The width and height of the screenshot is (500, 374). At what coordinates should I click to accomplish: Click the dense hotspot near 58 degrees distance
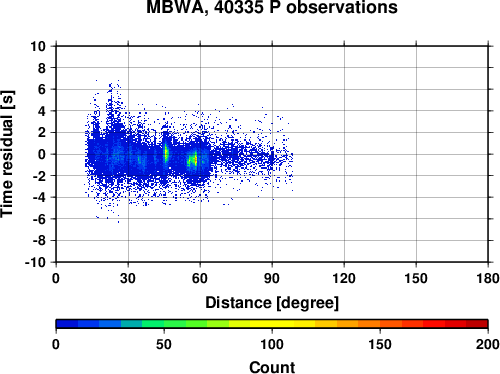pyautogui.click(x=193, y=160)
